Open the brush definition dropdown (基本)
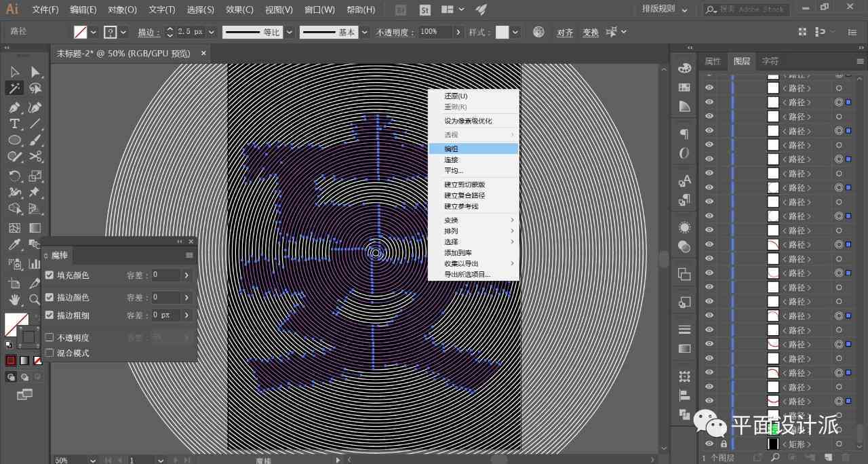Screen dimensions: 868x464 pyautogui.click(x=365, y=32)
